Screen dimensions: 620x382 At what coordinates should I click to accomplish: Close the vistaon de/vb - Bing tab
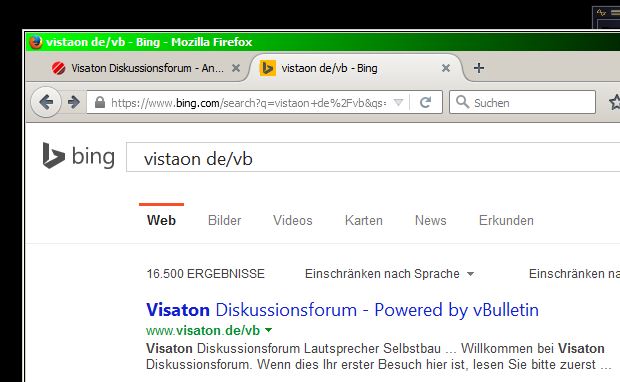click(x=446, y=68)
